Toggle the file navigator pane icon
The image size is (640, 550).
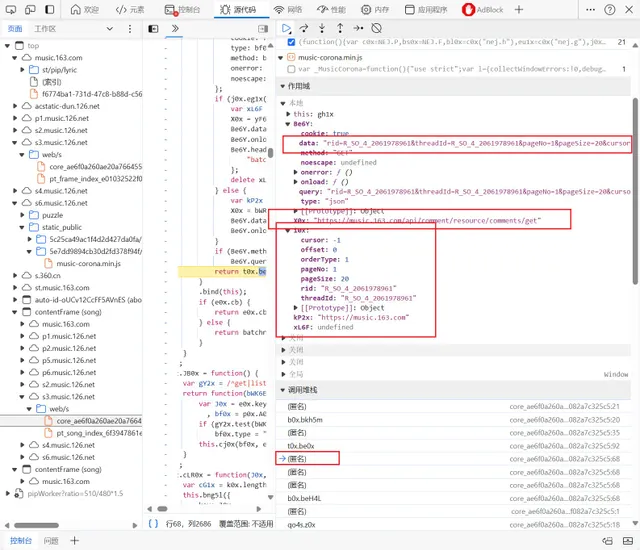tap(153, 29)
